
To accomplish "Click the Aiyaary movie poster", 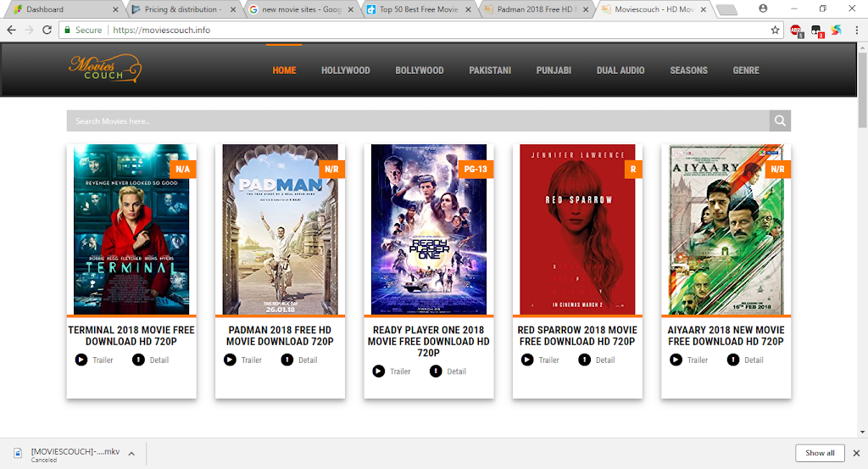I will (x=726, y=229).
